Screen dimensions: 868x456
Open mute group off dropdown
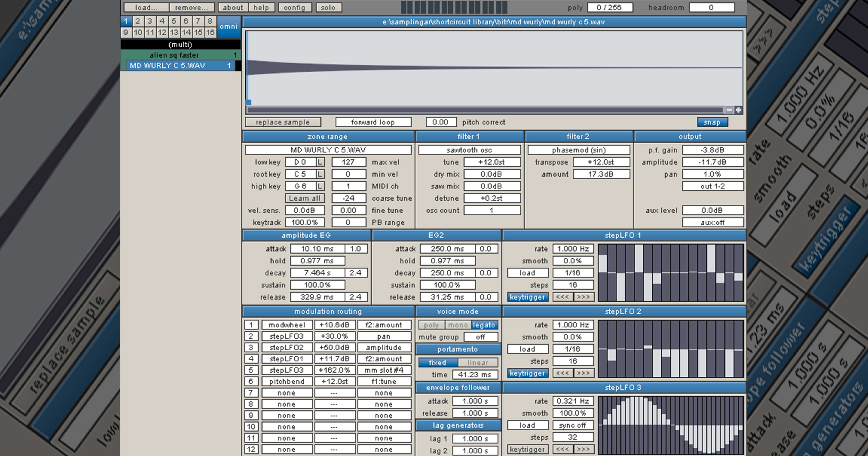[481, 337]
